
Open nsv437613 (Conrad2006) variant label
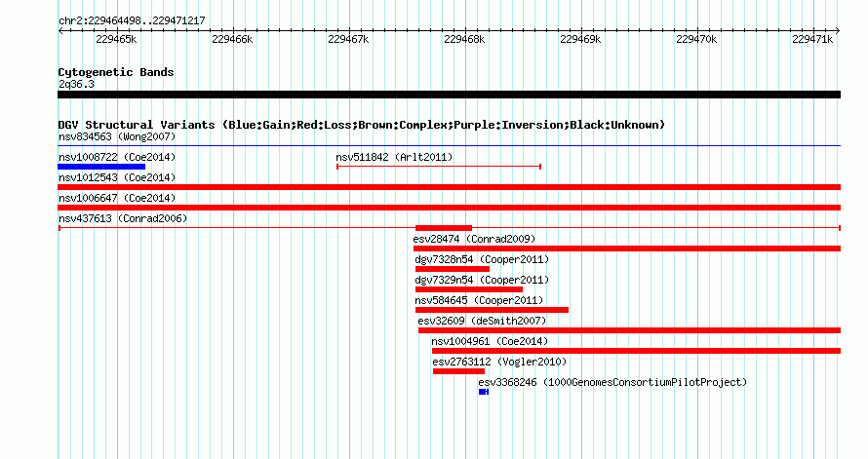coord(123,218)
